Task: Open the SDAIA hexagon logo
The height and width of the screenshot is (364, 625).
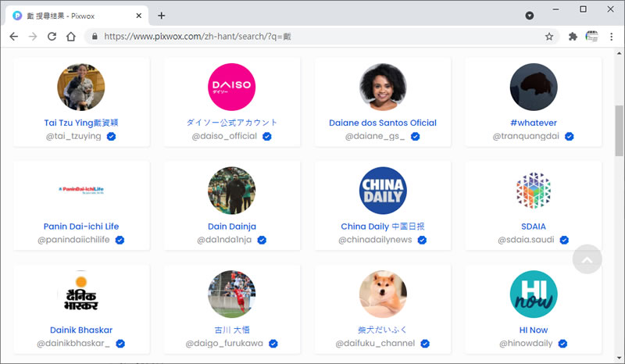Action: click(x=534, y=191)
